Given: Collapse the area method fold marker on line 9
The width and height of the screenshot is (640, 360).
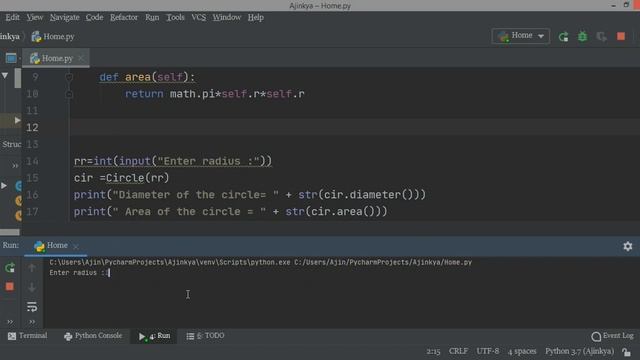Looking at the screenshot, I should click(x=69, y=77).
